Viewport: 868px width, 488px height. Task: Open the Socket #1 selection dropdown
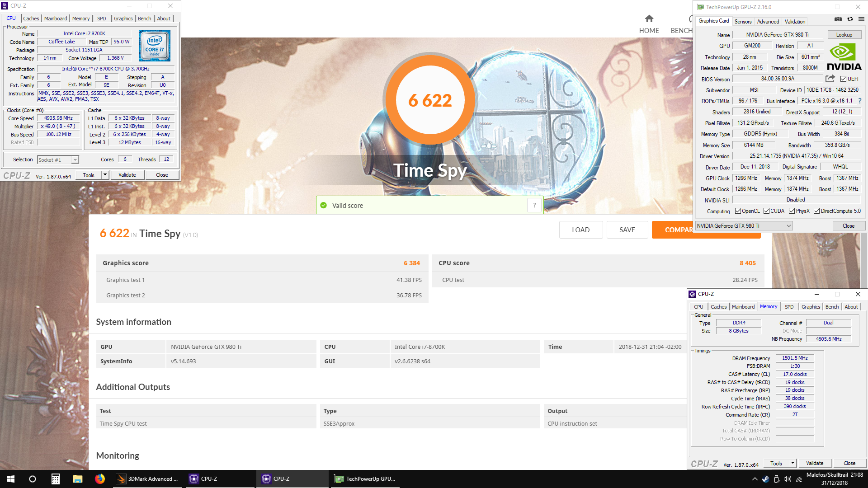(58, 160)
